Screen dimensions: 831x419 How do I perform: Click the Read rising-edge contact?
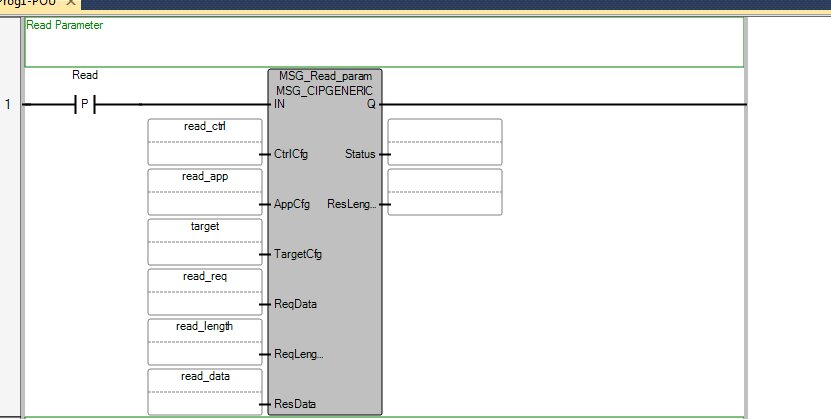[85, 105]
